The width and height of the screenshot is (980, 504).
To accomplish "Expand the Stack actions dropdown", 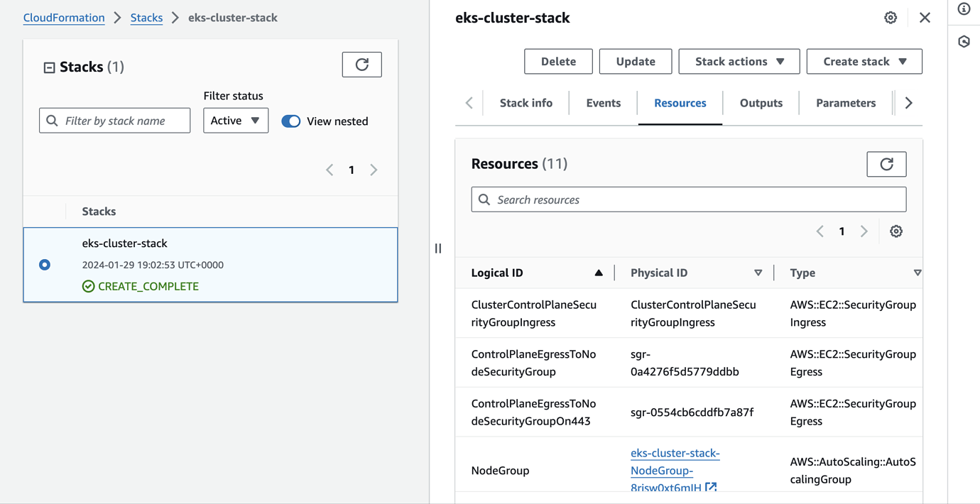I will [739, 62].
